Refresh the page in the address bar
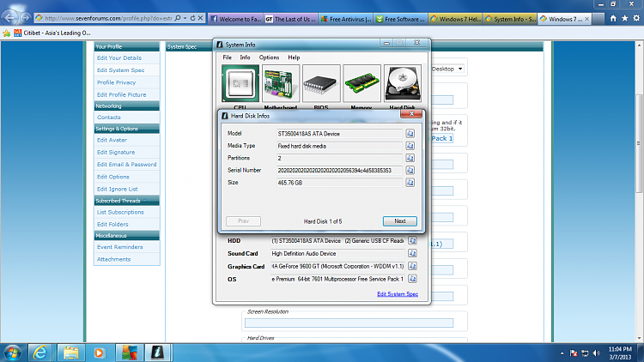This screenshot has height=362, width=644. [192, 18]
